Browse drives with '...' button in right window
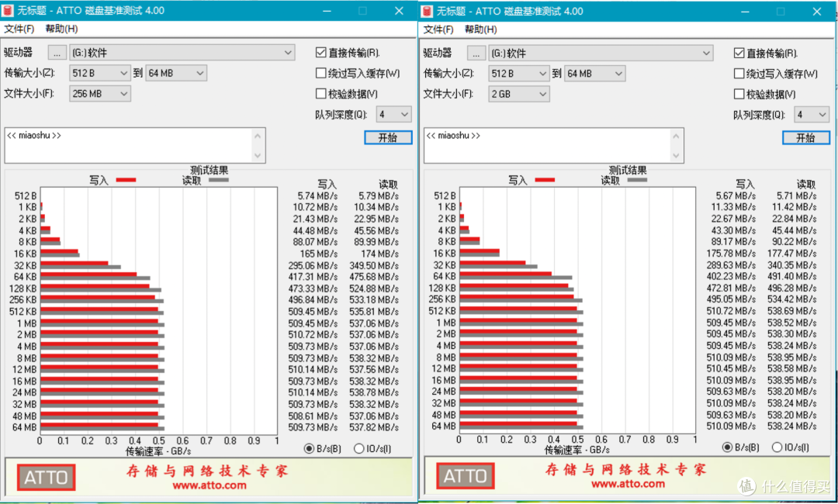Viewport: 838px width, 504px height. pyautogui.click(x=476, y=53)
